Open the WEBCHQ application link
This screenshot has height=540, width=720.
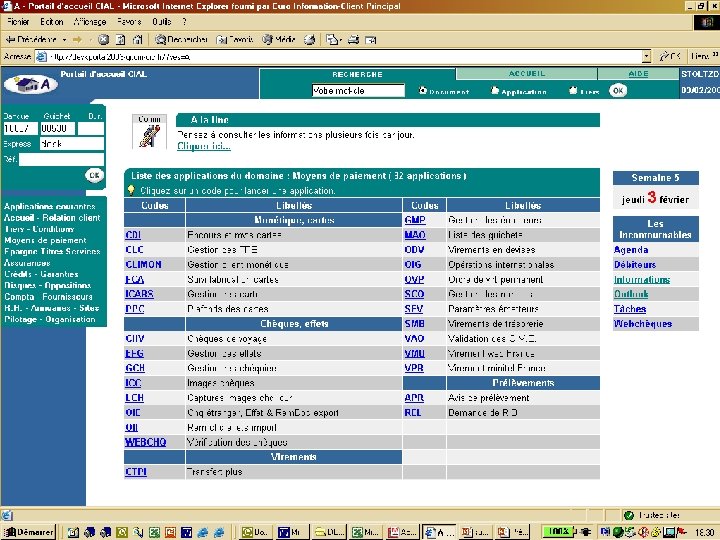145,442
